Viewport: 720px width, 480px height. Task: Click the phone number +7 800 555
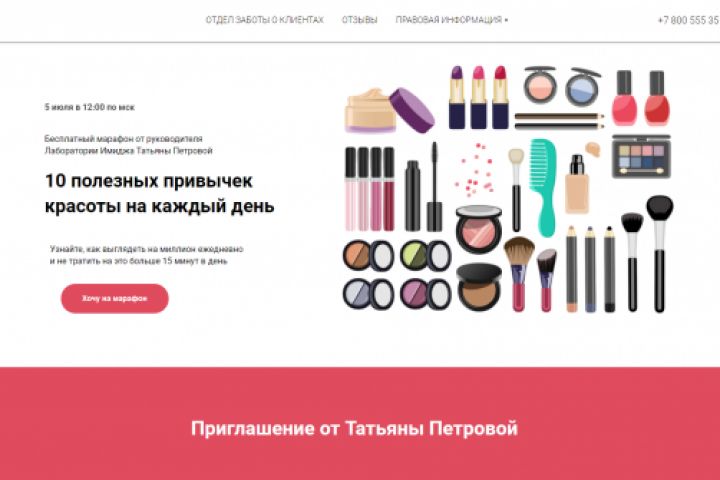coord(688,20)
